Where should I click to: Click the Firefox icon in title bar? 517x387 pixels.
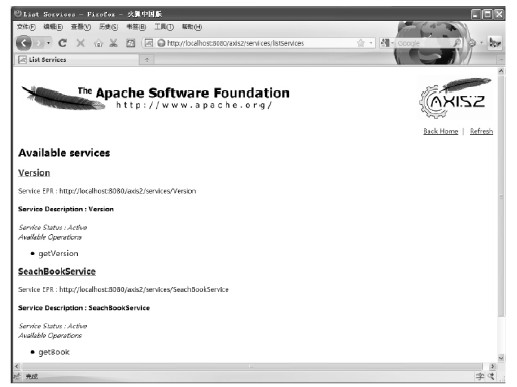point(18,14)
